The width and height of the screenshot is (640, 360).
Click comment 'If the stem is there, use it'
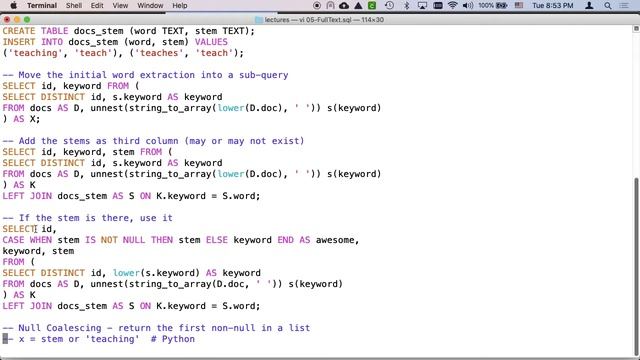pyautogui.click(x=87, y=218)
